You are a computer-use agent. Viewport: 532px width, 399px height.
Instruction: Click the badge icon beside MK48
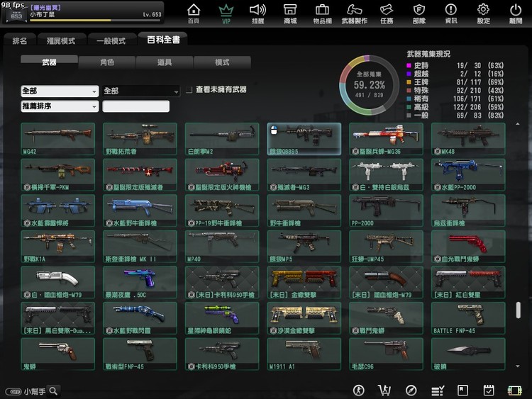pyautogui.click(x=438, y=151)
